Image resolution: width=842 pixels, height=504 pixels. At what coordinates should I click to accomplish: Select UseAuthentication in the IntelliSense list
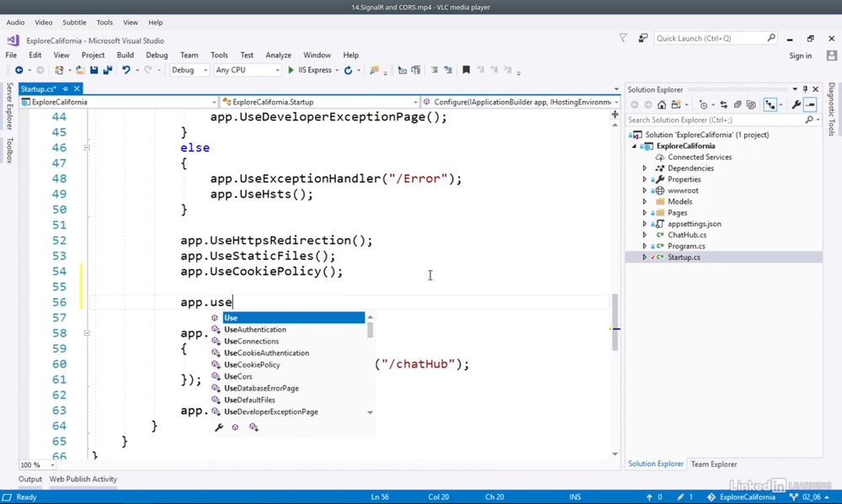[x=255, y=330]
